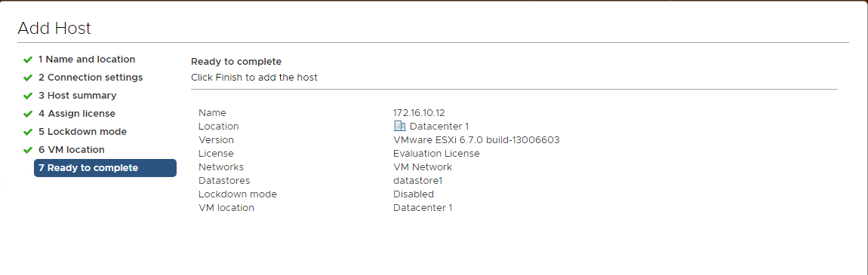Screen dimensions: 868x275
Task: Click the checkmark beside Lockdown mode
Action: [28, 133]
